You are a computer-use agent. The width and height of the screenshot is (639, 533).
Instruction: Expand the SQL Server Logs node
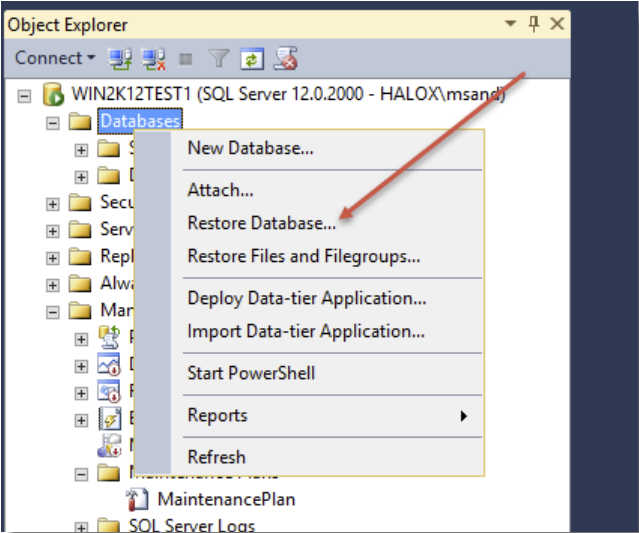coord(81,527)
